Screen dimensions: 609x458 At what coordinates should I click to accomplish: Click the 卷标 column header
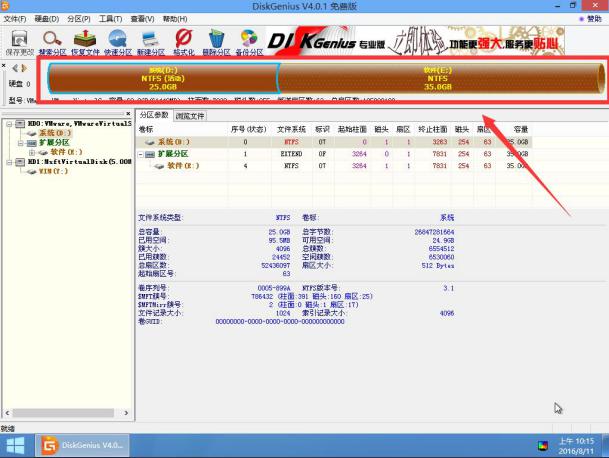tap(146, 129)
